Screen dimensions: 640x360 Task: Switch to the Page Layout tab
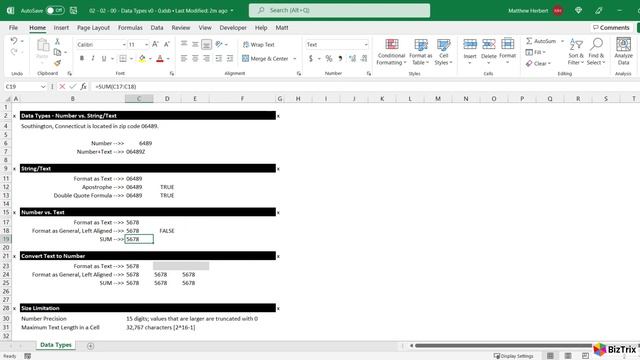click(x=93, y=28)
